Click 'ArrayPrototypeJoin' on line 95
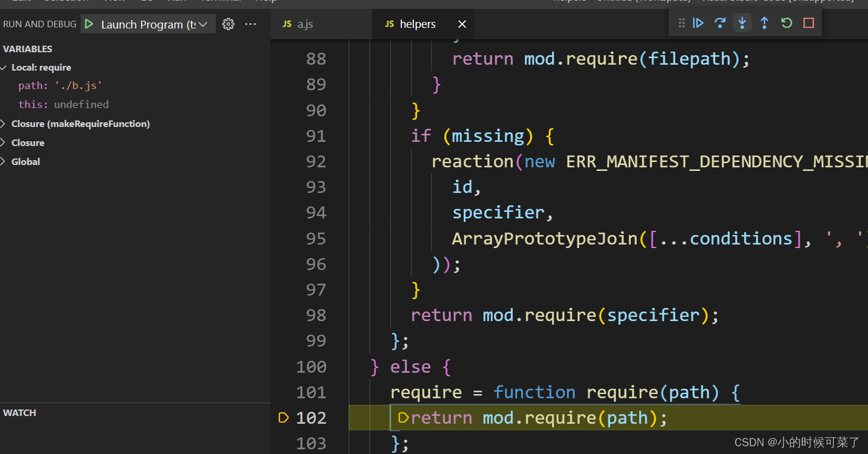The width and height of the screenshot is (868, 454). coord(545,239)
